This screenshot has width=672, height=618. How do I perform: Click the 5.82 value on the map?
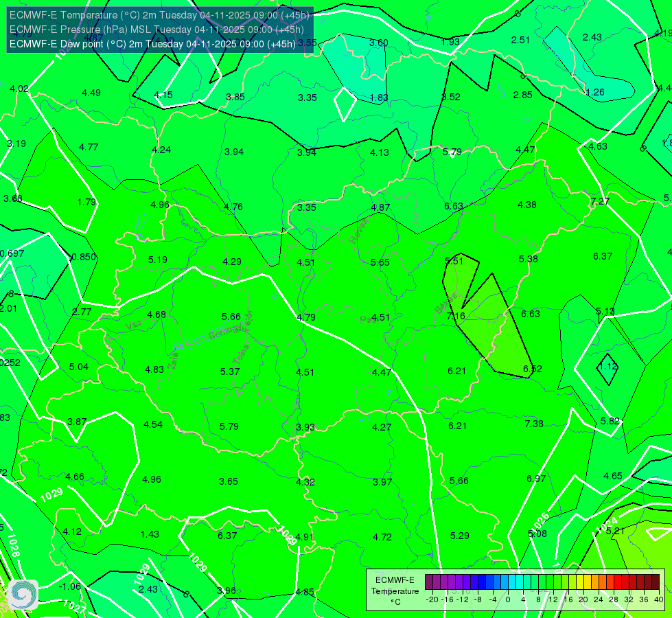click(610, 421)
